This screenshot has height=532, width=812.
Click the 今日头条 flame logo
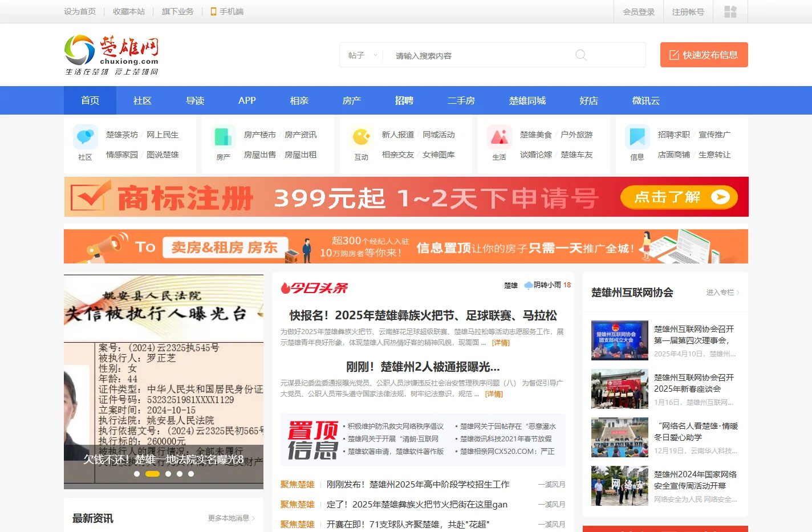click(314, 288)
